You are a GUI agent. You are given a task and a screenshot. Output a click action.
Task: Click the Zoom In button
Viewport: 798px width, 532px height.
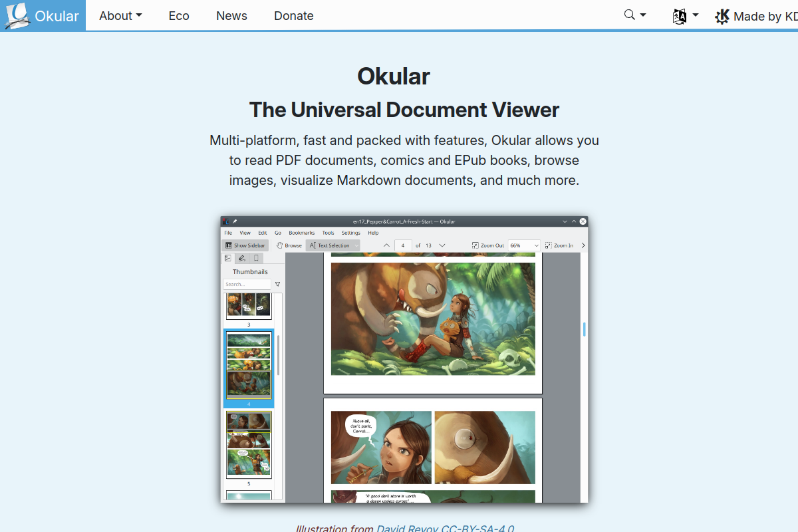click(x=559, y=245)
